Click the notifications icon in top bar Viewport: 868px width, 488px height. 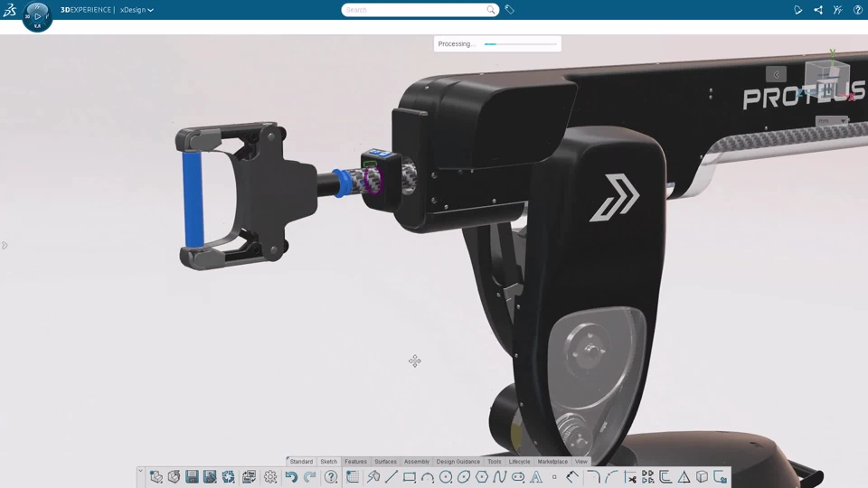click(x=797, y=10)
